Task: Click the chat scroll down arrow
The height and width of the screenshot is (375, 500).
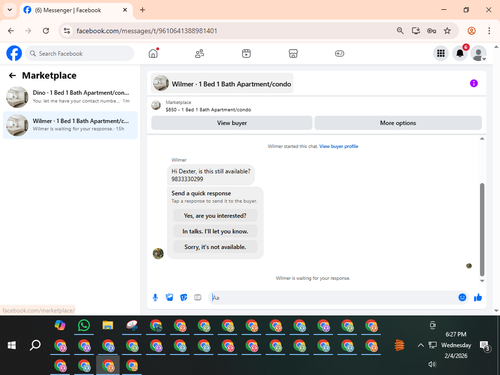Action: 482,281
